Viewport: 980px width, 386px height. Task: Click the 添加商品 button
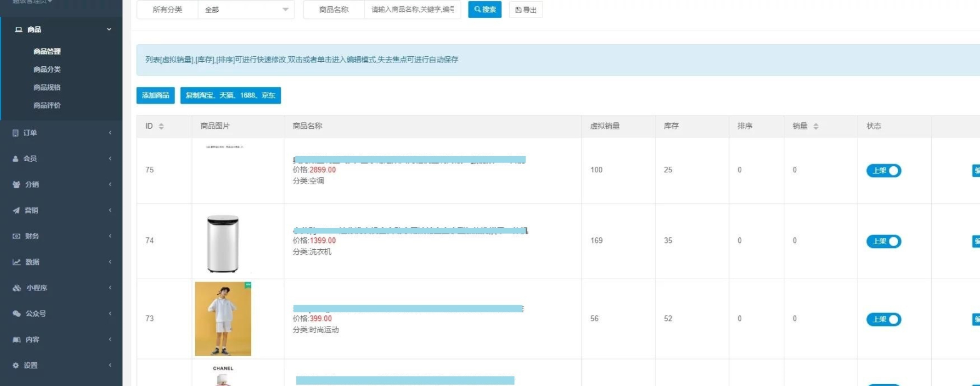point(156,96)
